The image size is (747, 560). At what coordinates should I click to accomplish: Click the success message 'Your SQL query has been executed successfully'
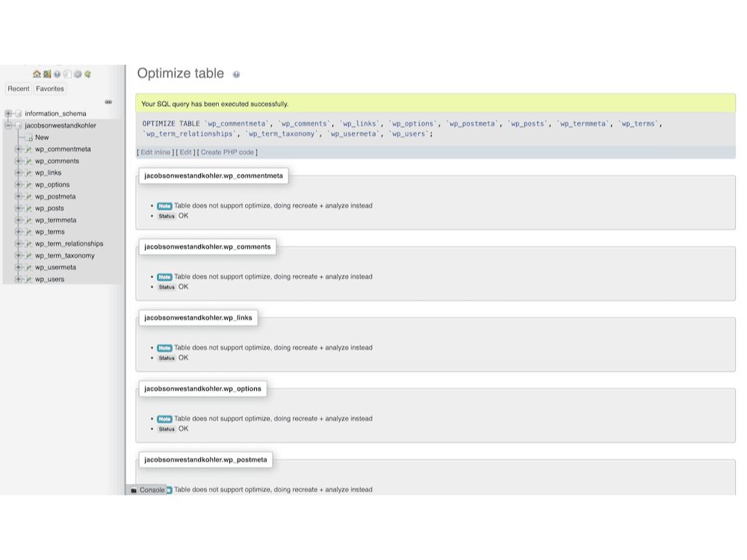tap(215, 104)
